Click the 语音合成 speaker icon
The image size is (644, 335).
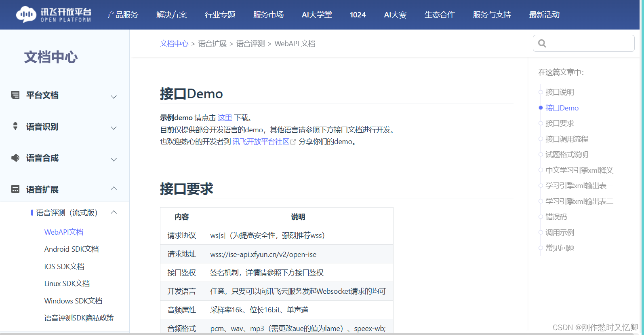tap(15, 158)
